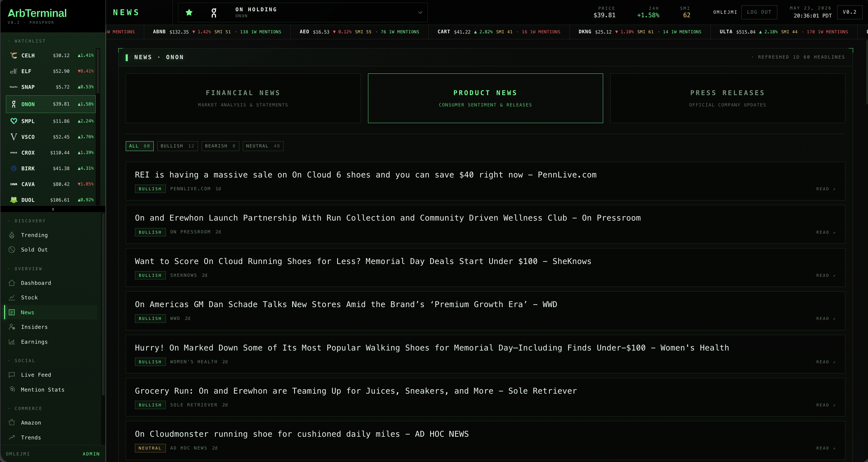868x462 pixels.
Task: Read the SheKnows Memorial Day deals article
Action: (x=825, y=275)
